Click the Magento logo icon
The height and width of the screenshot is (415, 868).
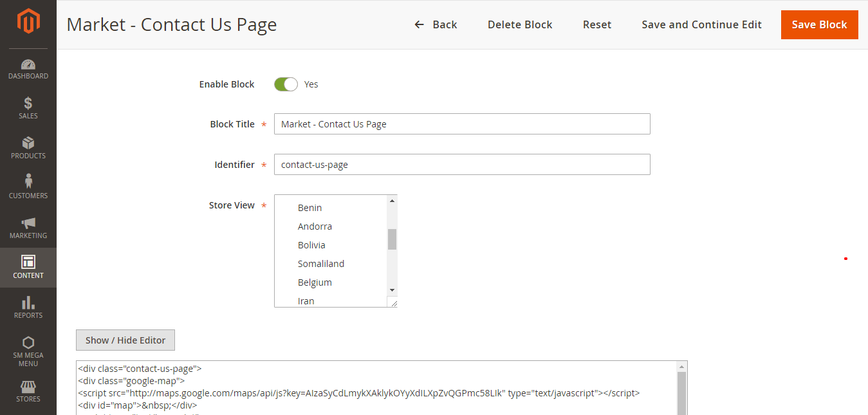(28, 22)
